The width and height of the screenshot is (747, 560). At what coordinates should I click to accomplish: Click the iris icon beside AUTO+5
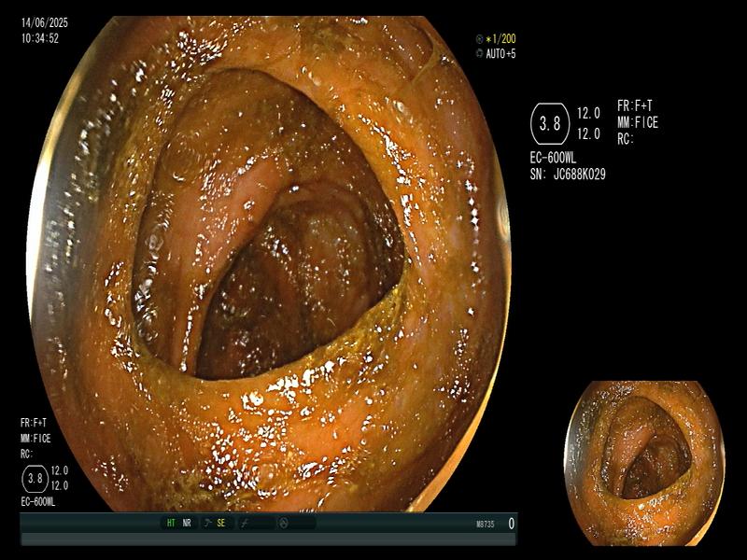pos(479,53)
